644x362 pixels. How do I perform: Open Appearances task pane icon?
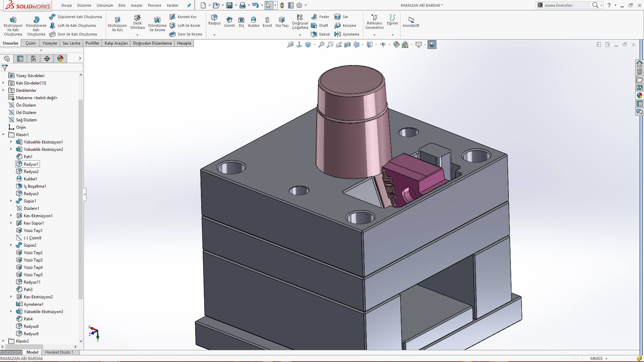pos(639,96)
